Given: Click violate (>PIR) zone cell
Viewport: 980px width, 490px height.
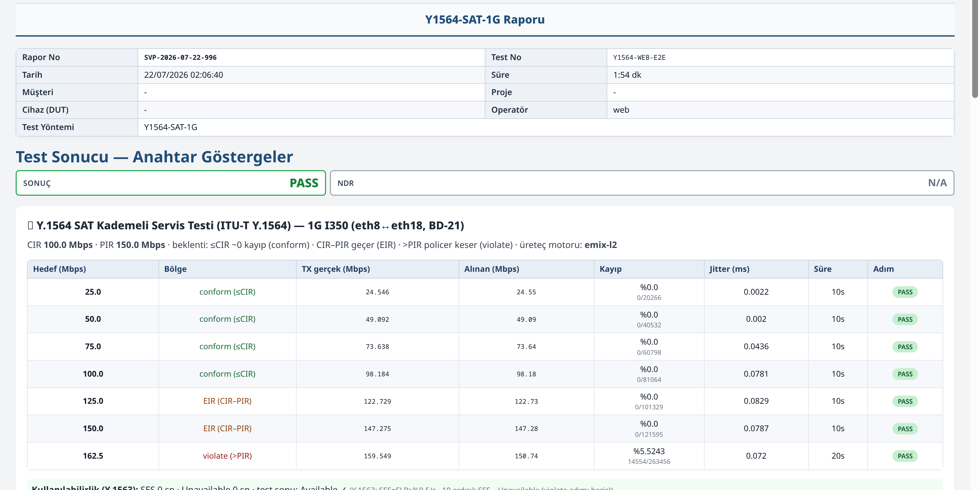Looking at the screenshot, I should pos(227,456).
